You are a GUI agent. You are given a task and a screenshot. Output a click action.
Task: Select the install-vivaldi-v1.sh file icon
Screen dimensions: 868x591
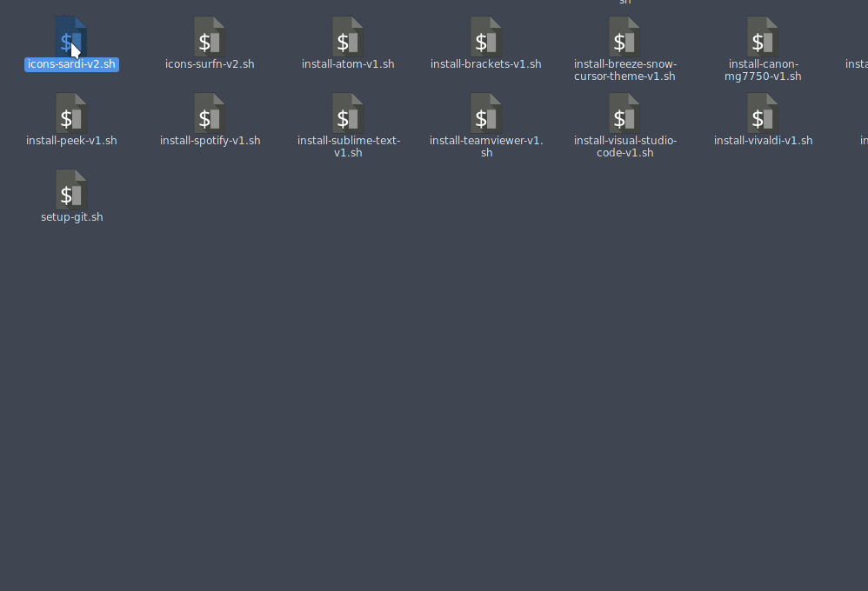pos(764,113)
